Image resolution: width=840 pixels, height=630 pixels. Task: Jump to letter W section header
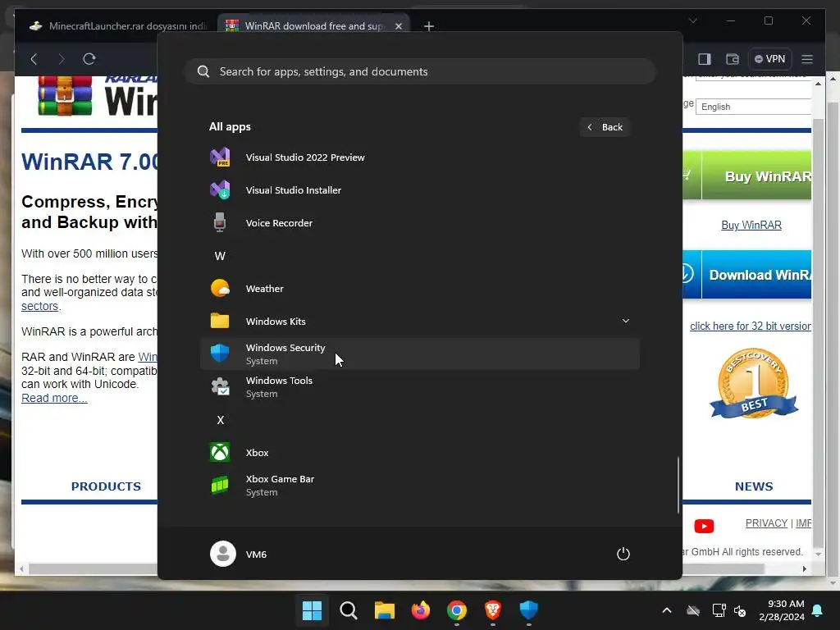[220, 256]
